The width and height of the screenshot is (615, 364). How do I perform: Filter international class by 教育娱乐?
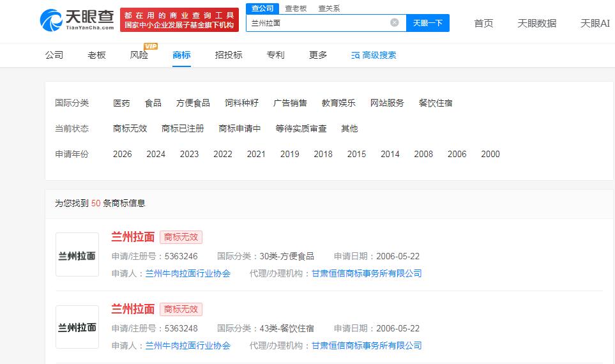[x=338, y=103]
